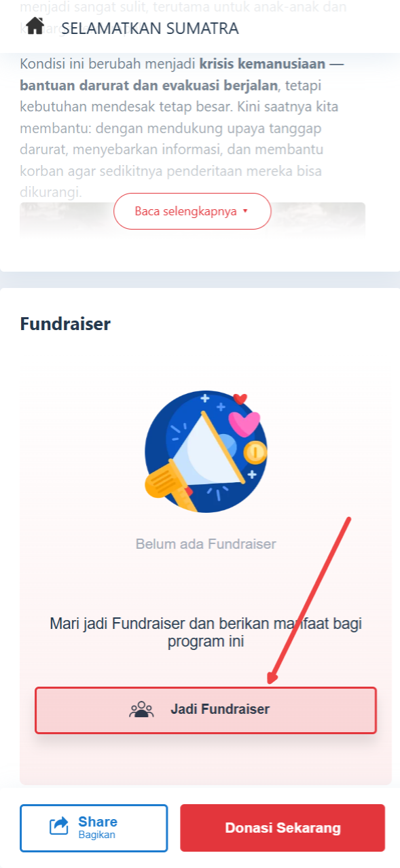Click the faded image strip behind Baca selengkapnya
400x868 pixels.
click(192, 221)
